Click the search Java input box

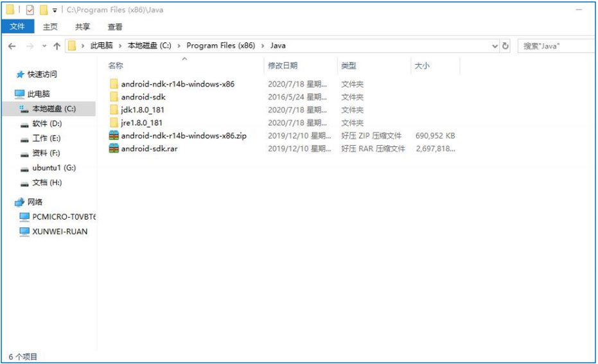(x=557, y=46)
